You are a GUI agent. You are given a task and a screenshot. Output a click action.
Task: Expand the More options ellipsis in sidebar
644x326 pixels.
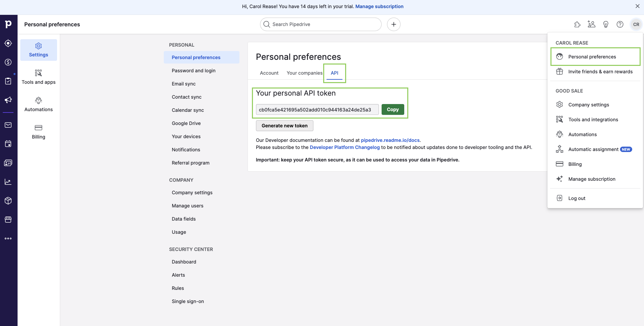[x=8, y=239]
